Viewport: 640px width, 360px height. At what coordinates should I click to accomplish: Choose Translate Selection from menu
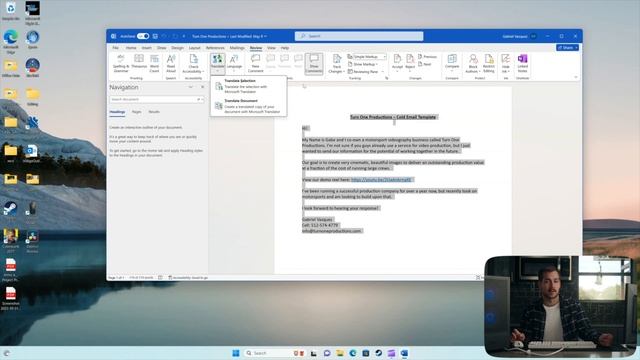coord(249,86)
